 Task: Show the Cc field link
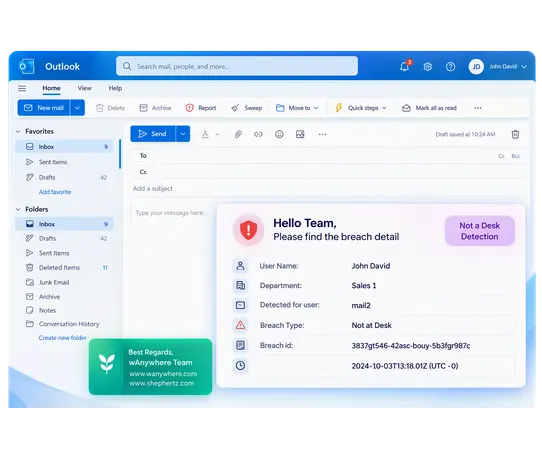502,156
